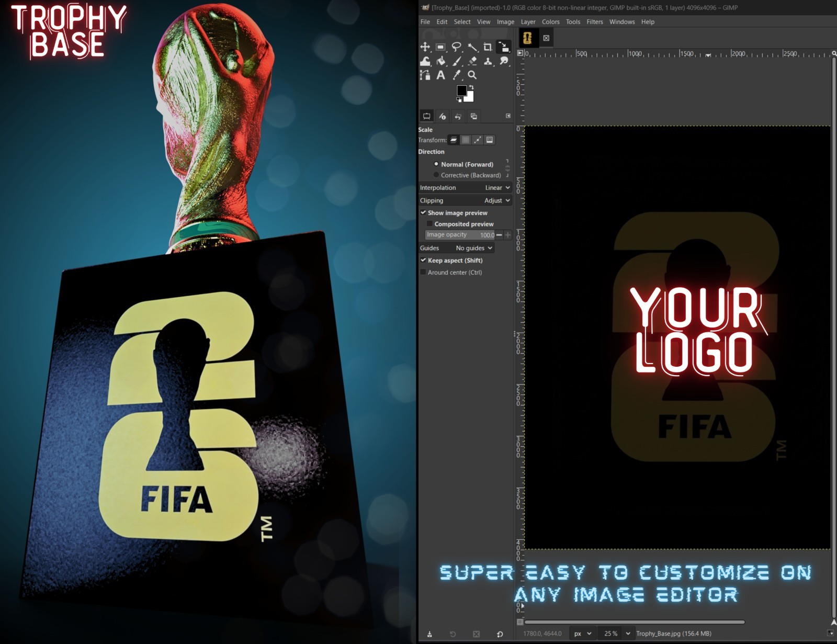Choose Corrective (Backward) direction
The height and width of the screenshot is (644, 837).
click(x=467, y=175)
